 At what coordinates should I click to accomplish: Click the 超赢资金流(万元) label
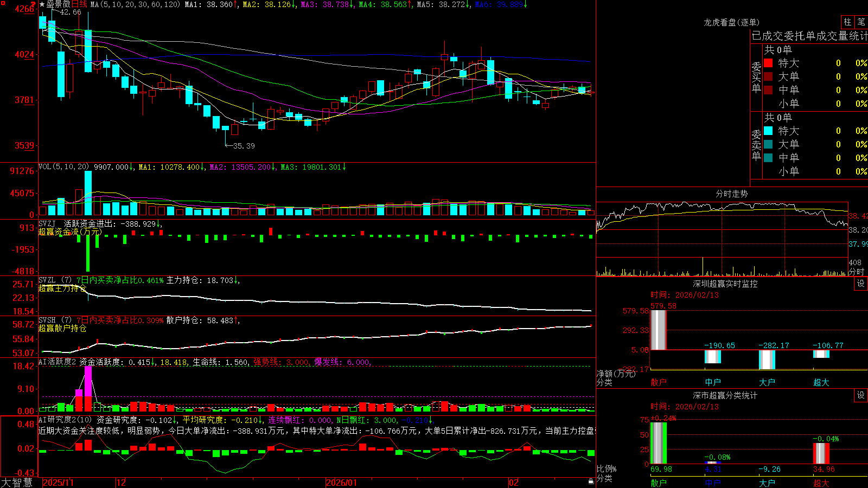pyautogui.click(x=70, y=232)
